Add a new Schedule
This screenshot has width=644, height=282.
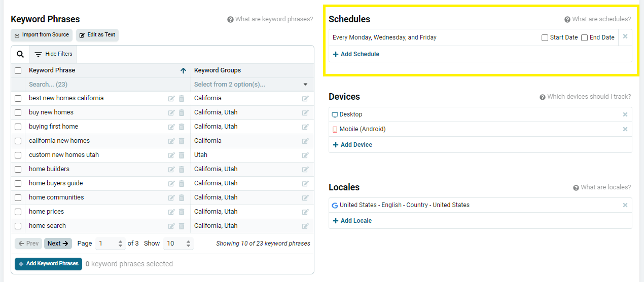(356, 54)
